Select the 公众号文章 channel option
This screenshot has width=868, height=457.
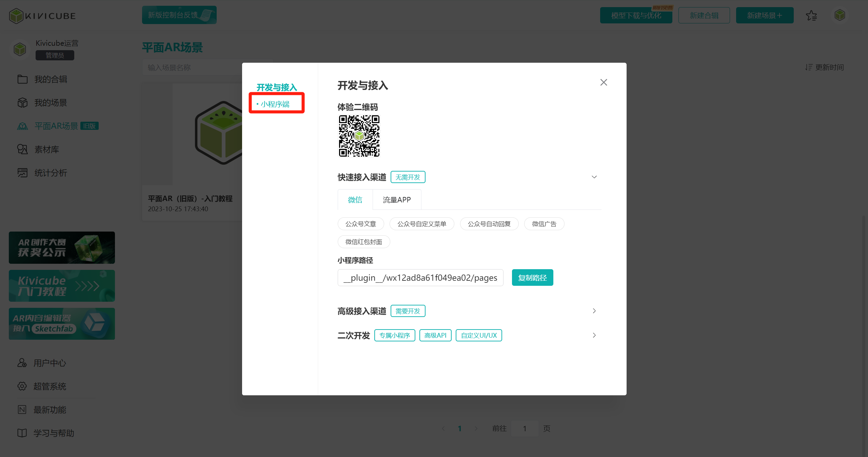[x=361, y=224]
